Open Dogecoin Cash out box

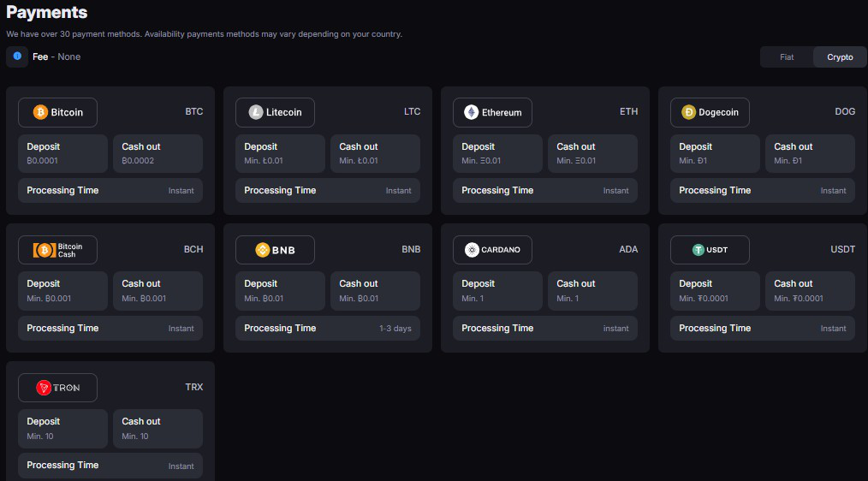click(811, 153)
